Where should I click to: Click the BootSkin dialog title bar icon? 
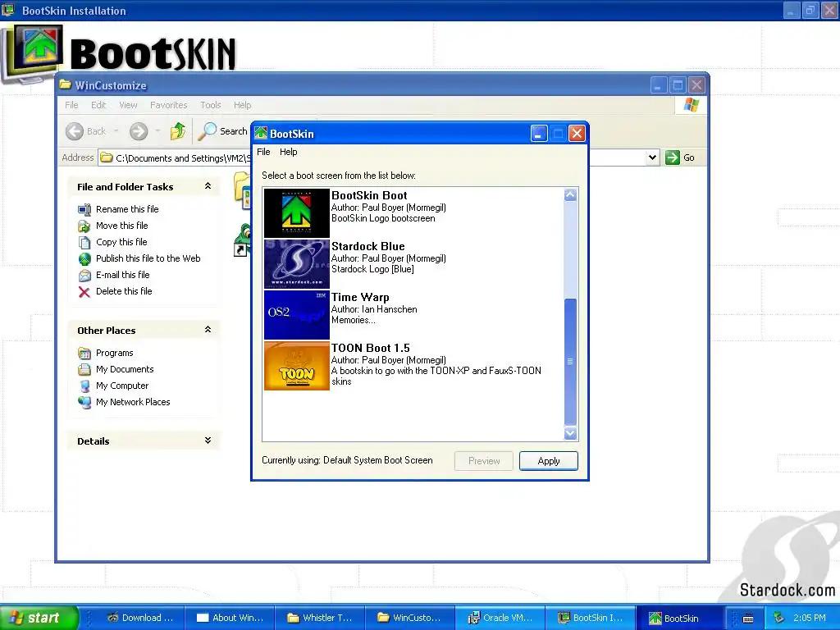261,133
